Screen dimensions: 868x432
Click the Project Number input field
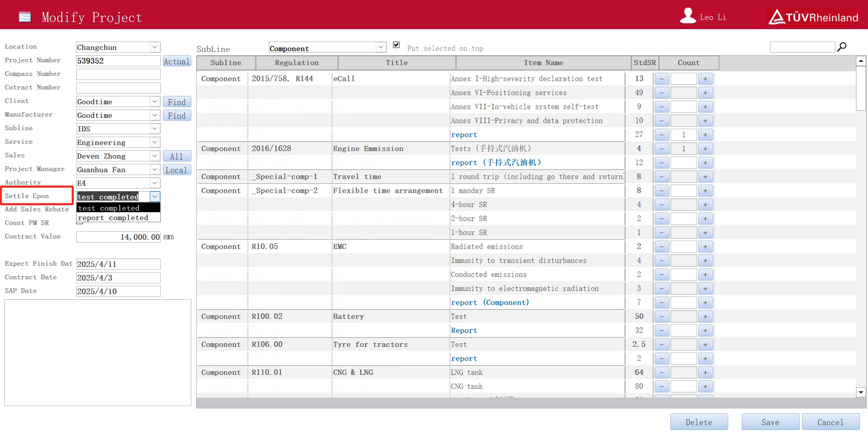118,61
